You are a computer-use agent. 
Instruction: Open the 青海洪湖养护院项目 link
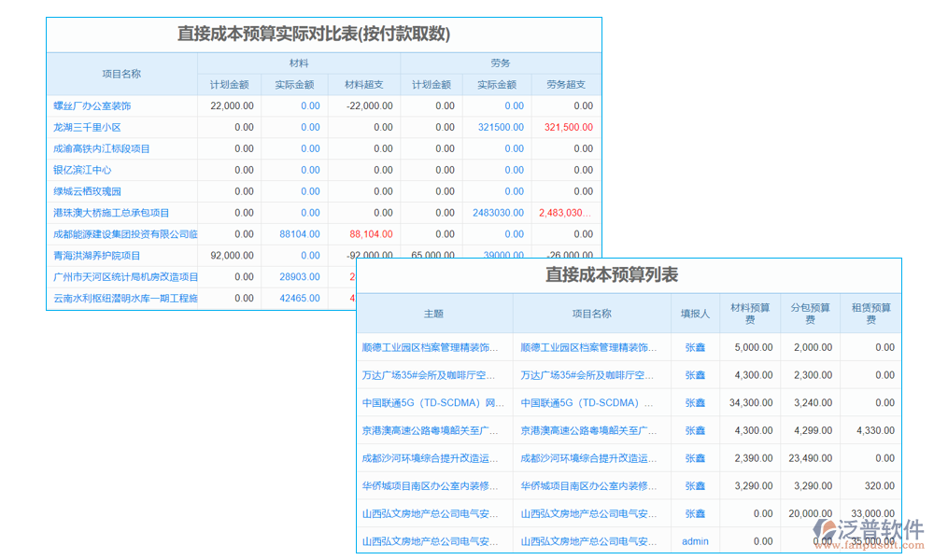click(x=98, y=255)
